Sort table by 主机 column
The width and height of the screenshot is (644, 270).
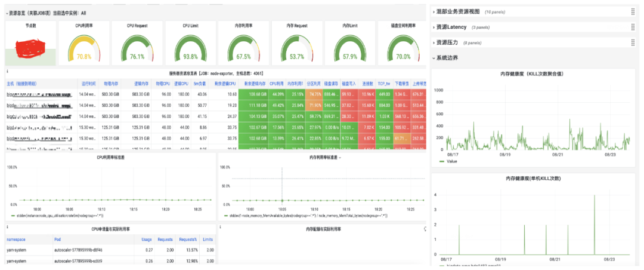(22, 84)
